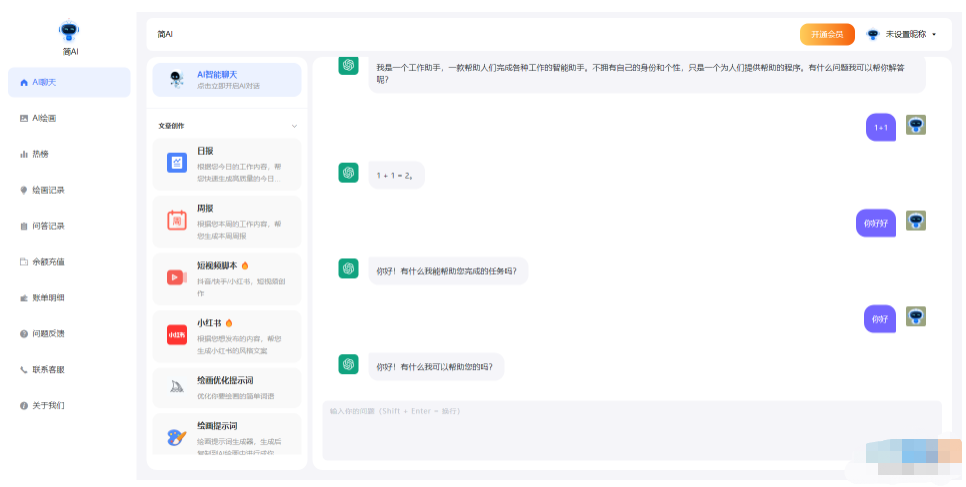Click the 日报 blue calendar icon
Viewport: 966px width, 487px height.
click(x=177, y=162)
